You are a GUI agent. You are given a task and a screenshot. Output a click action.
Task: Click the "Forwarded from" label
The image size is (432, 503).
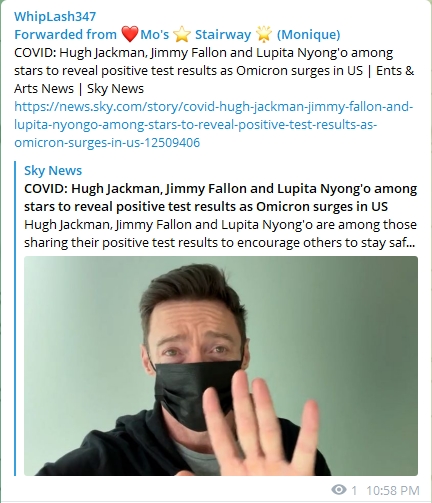click(65, 34)
